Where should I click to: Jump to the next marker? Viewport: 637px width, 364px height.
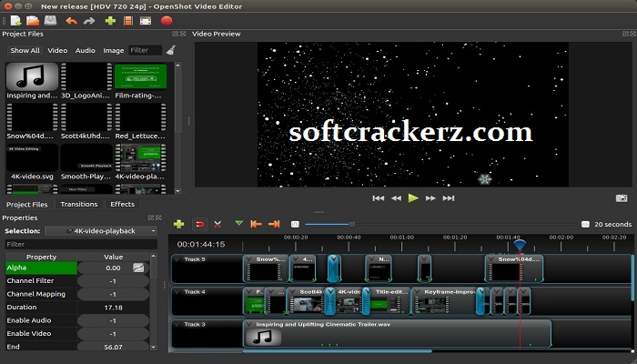(274, 224)
